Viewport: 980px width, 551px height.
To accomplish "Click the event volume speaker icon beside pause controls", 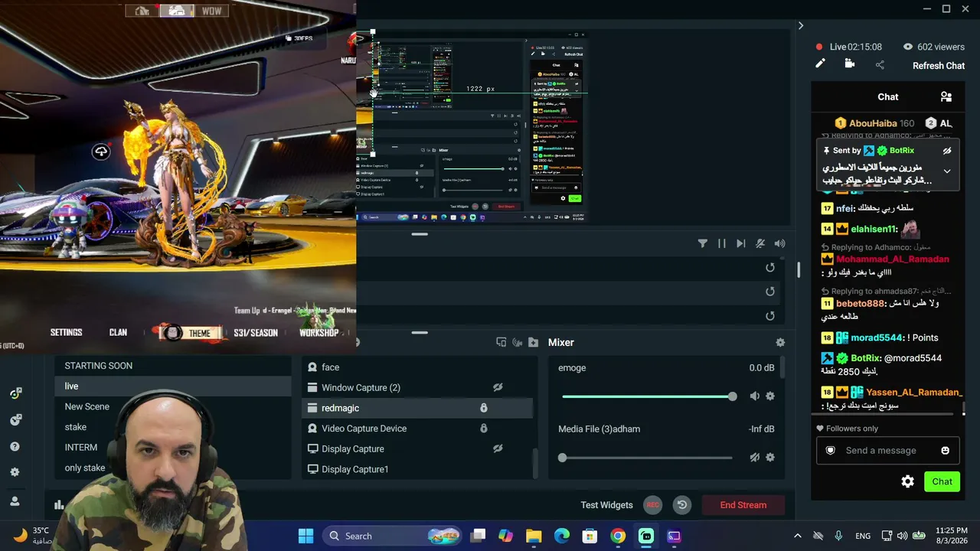I will click(x=779, y=243).
